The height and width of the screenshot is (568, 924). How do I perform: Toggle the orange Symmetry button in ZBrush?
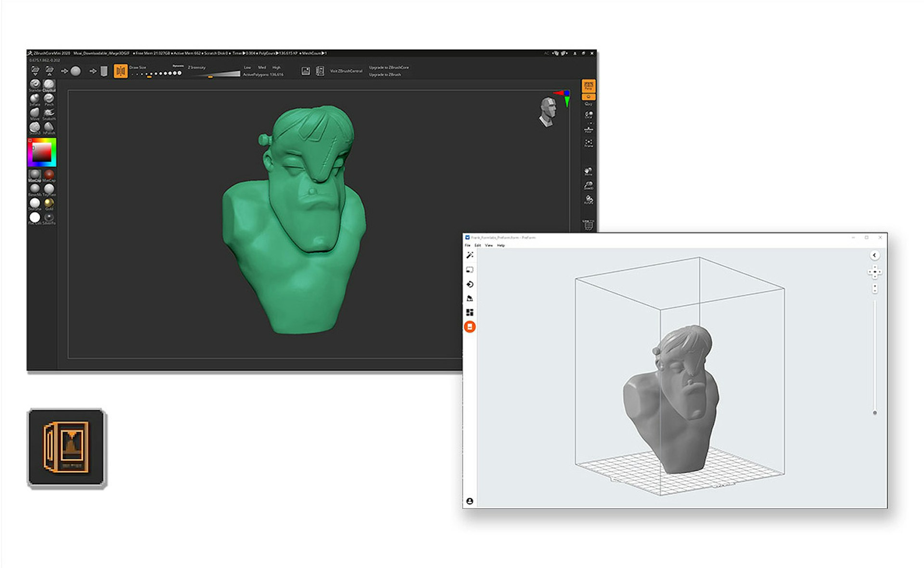[120, 71]
